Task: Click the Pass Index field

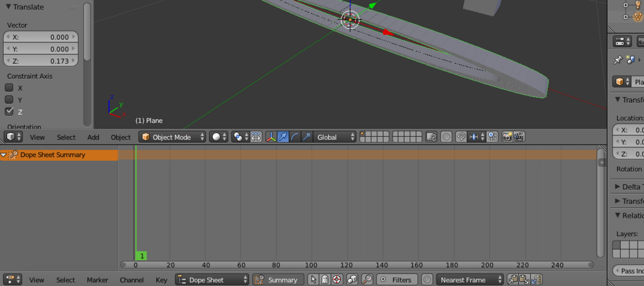Action: point(628,271)
